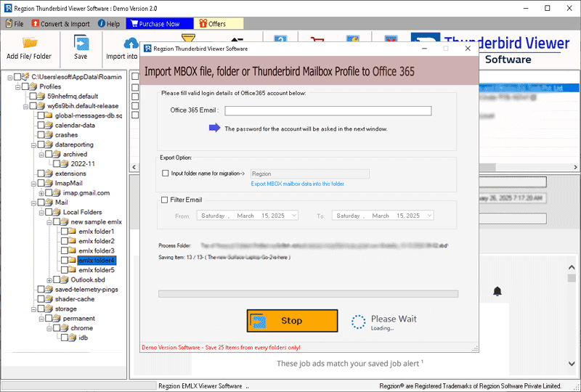The image size is (581, 392).
Task: Click the File menu icon
Action: point(9,24)
